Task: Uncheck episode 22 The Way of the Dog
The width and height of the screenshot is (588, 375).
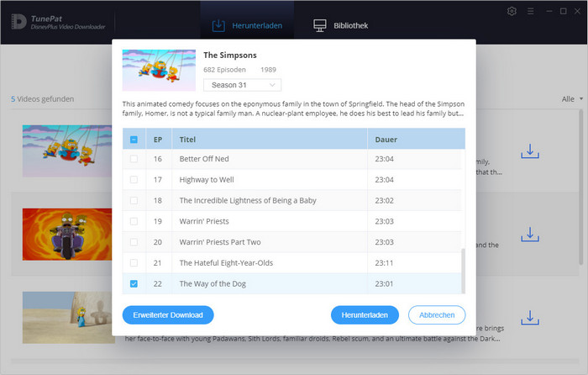Action: click(x=134, y=284)
